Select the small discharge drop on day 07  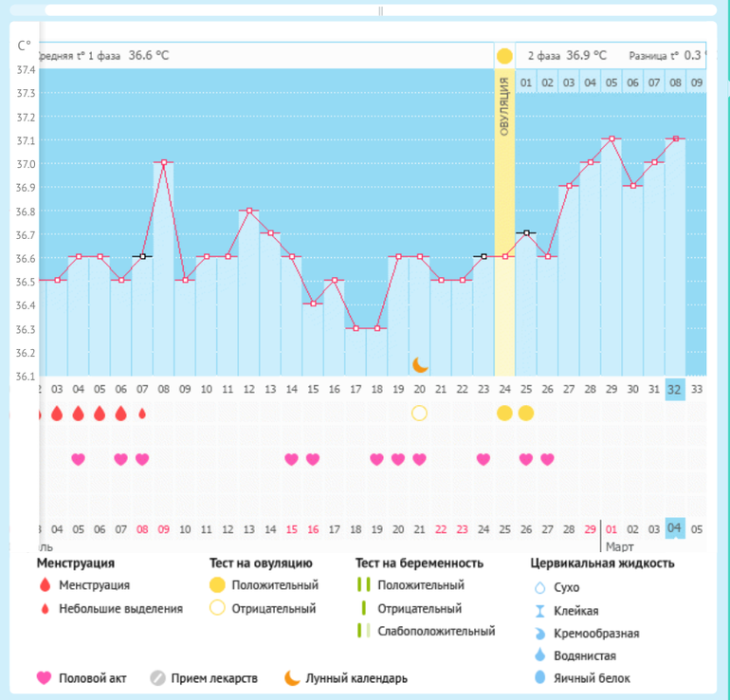[x=142, y=414]
